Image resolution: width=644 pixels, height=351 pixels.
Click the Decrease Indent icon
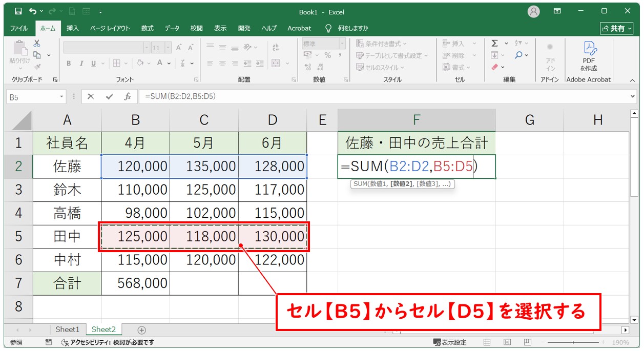[247, 63]
